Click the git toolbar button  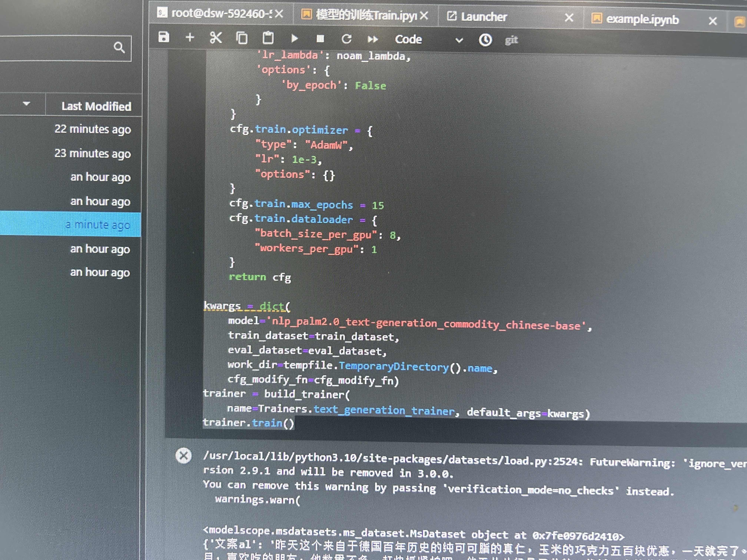(x=511, y=41)
